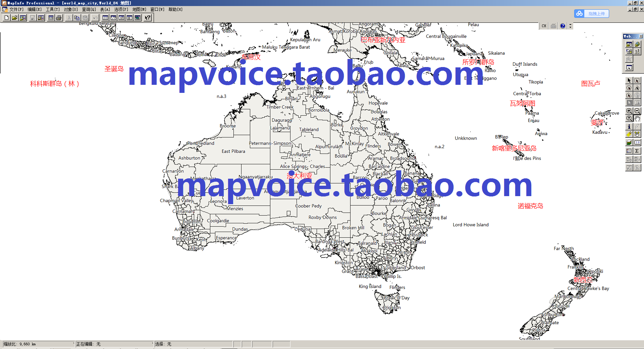Click the Save Workspace toolbar icon

pyautogui.click(x=41, y=18)
